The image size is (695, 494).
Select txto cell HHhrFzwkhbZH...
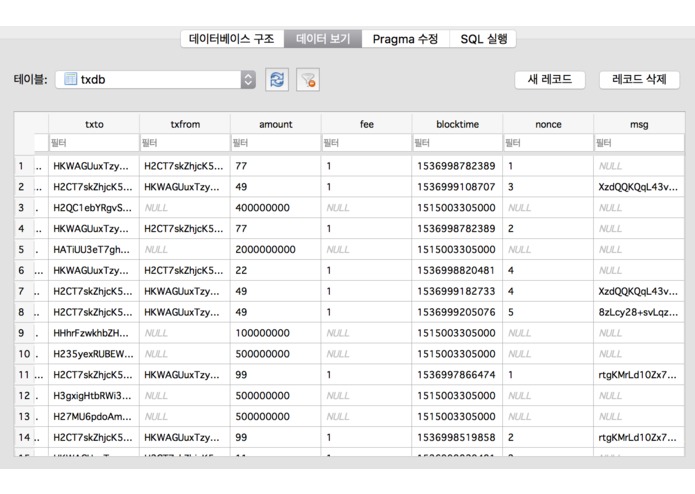[94, 333]
